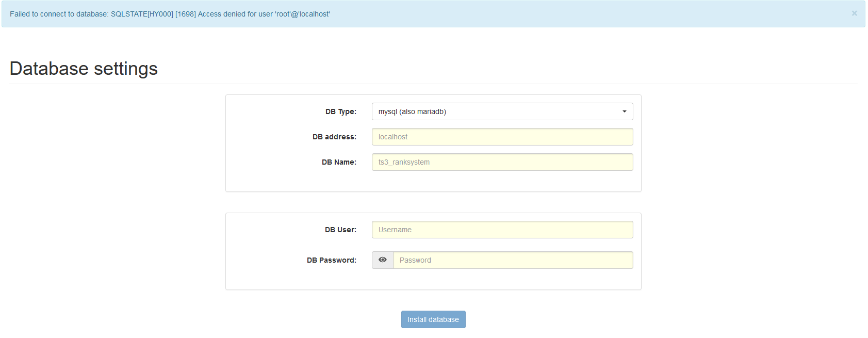Click the 'DB Type:' label
This screenshot has width=868, height=338.
[x=340, y=111]
